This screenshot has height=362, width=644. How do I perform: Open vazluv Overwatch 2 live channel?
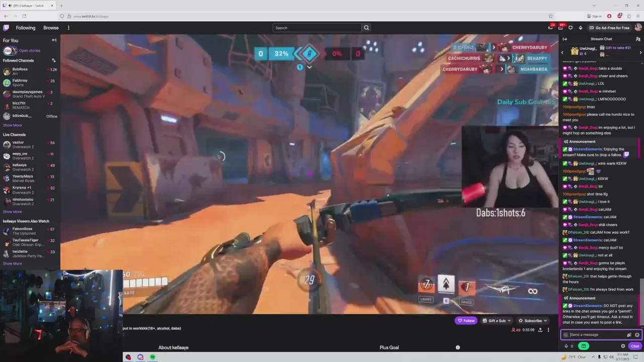point(30,145)
